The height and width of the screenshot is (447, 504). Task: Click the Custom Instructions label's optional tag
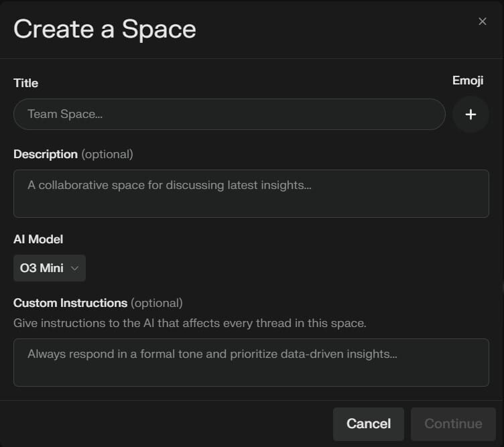156,303
